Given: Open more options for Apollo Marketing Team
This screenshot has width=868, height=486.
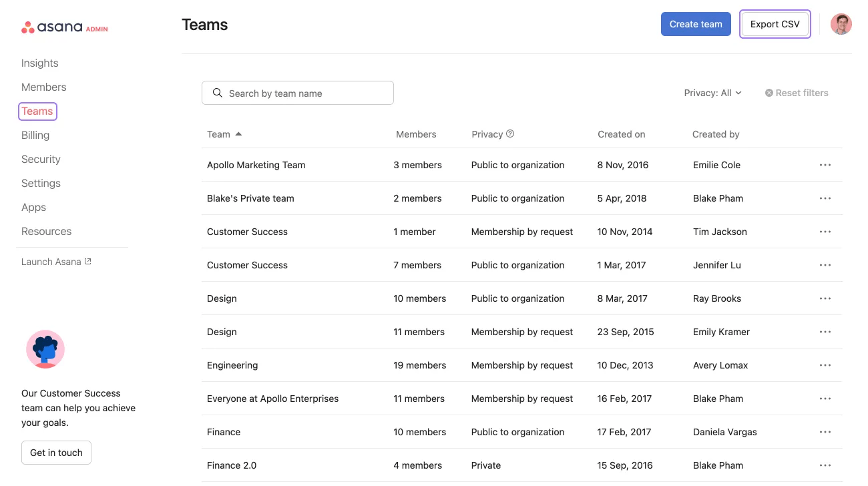Looking at the screenshot, I should 825,165.
